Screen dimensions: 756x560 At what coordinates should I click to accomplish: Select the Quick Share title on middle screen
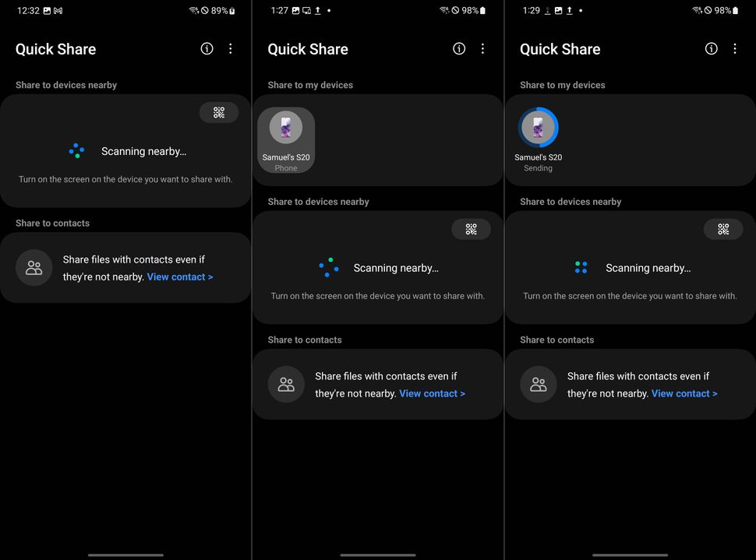[307, 48]
